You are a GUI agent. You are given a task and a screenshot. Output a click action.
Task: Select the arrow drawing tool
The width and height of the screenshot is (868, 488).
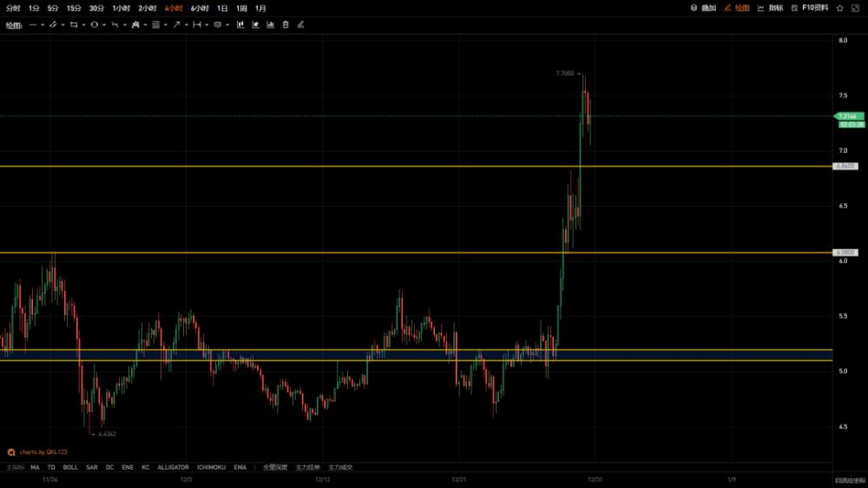point(176,25)
